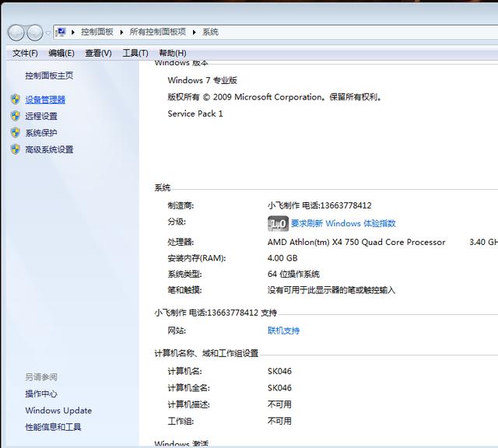The width and height of the screenshot is (498, 448).
Task: Go to 所有控制面板项 in the address bar
Action: (157, 32)
